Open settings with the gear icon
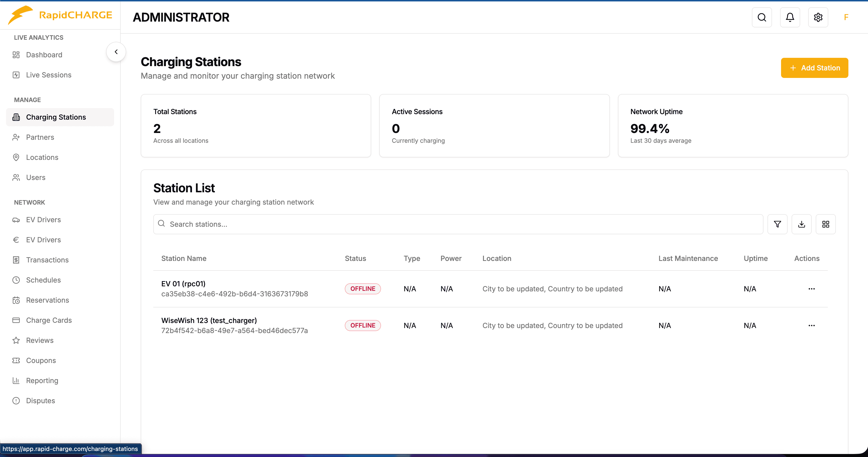 pyautogui.click(x=818, y=17)
